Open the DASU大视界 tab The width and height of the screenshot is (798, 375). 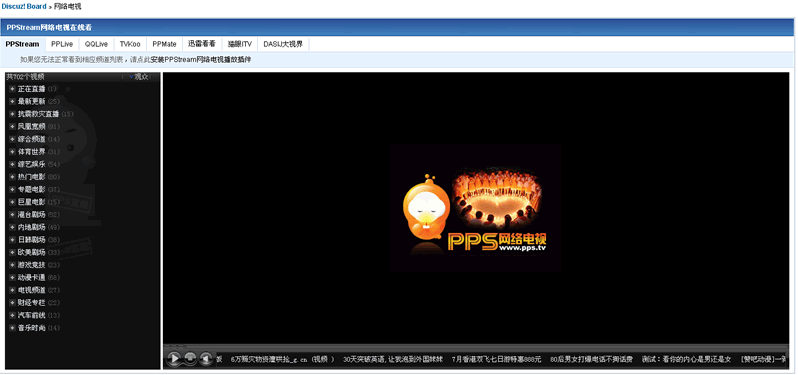pos(283,44)
